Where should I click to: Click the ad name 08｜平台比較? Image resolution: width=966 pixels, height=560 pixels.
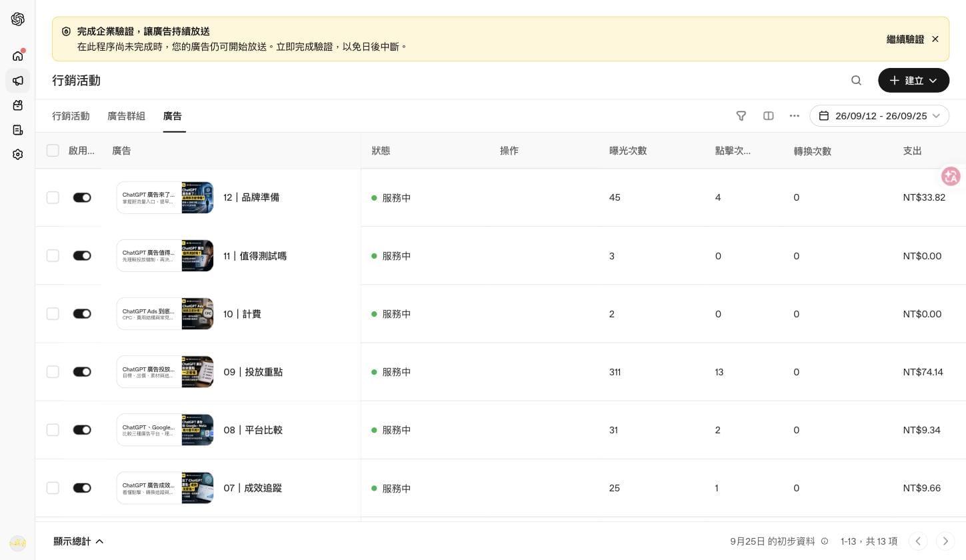click(253, 430)
